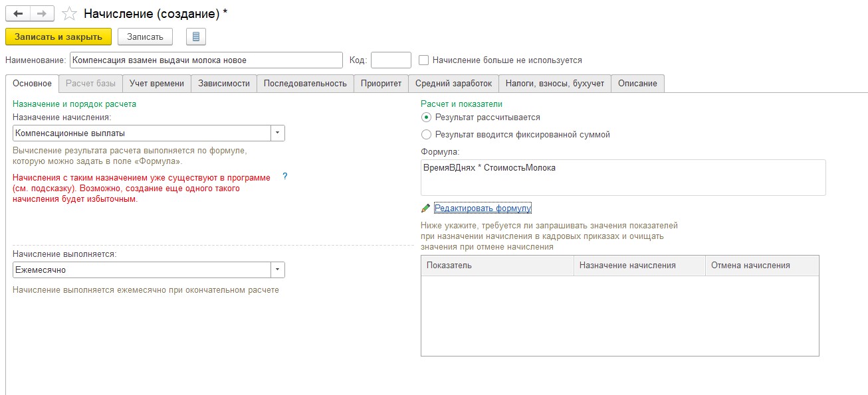Click the blue question mark hint icon
Viewport: 868px width, 395px height.
[285, 177]
